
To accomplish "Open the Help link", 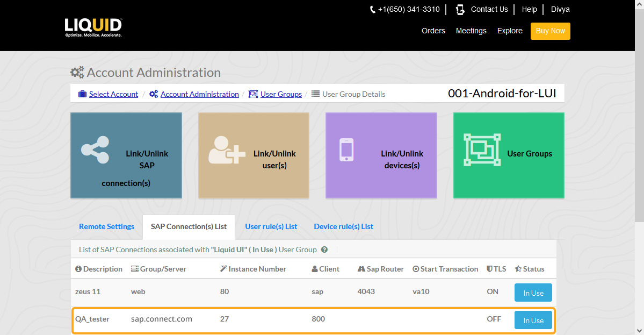I will [530, 10].
